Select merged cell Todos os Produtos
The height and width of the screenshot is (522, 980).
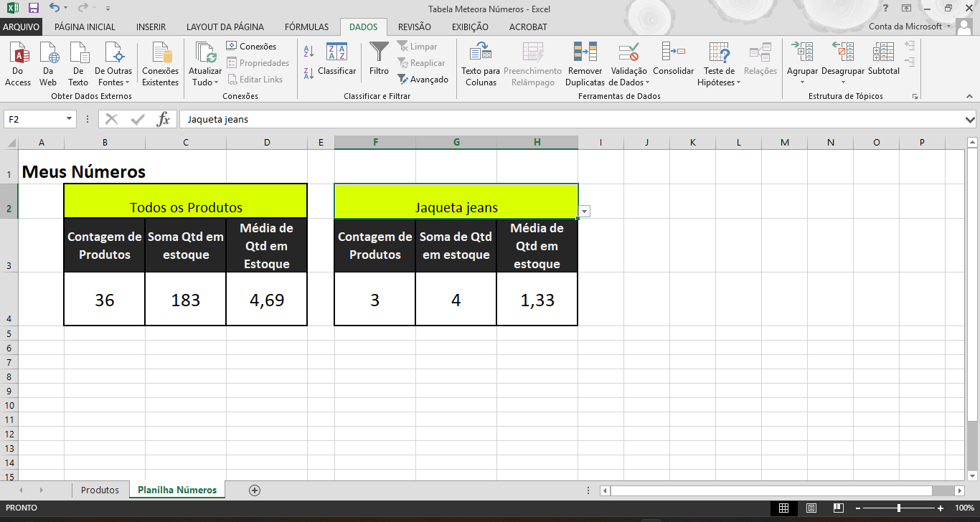186,201
